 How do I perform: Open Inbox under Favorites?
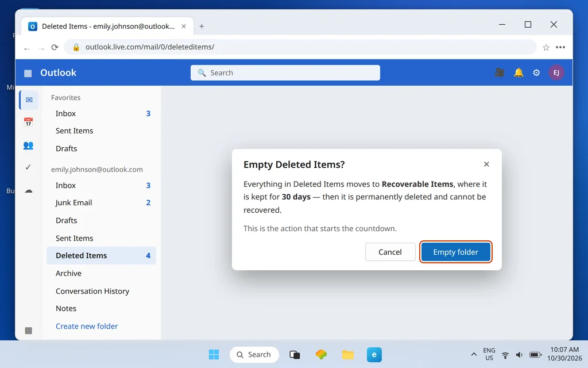click(101, 113)
